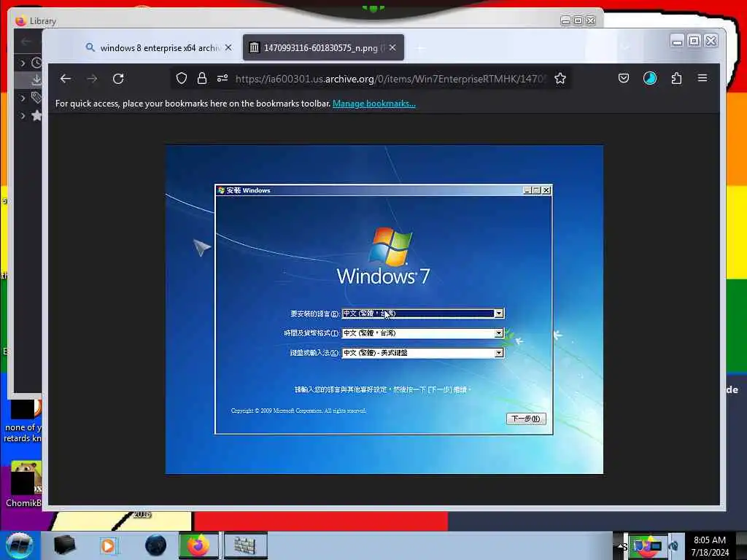Expand the Tags item in Library window
This screenshot has height=560, width=747.
23,98
